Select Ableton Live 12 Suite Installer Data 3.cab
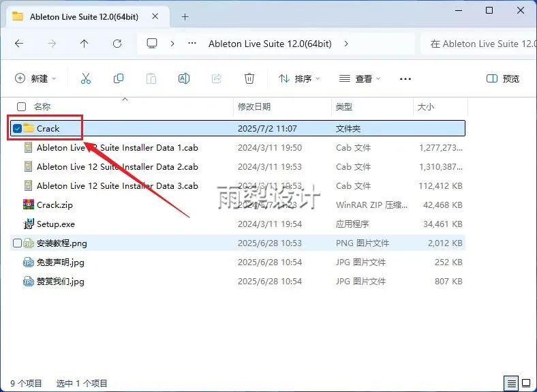 (x=117, y=185)
